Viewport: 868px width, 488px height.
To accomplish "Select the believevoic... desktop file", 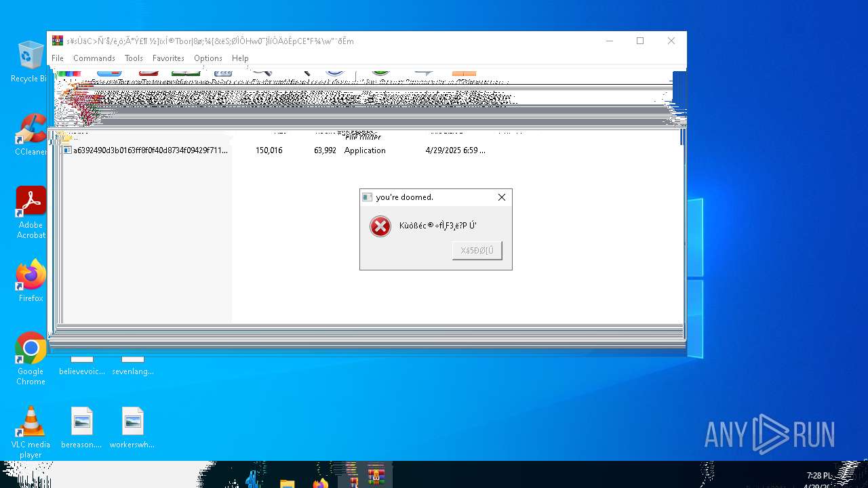I will [81, 366].
